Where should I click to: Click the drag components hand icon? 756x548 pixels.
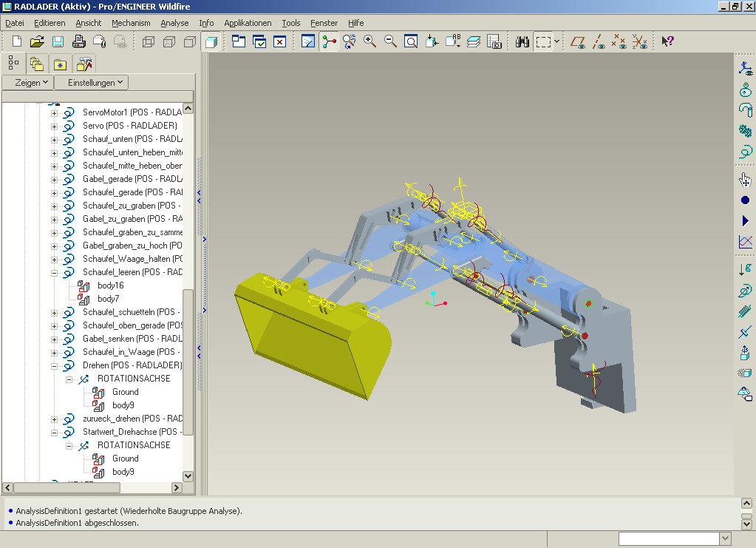click(745, 180)
